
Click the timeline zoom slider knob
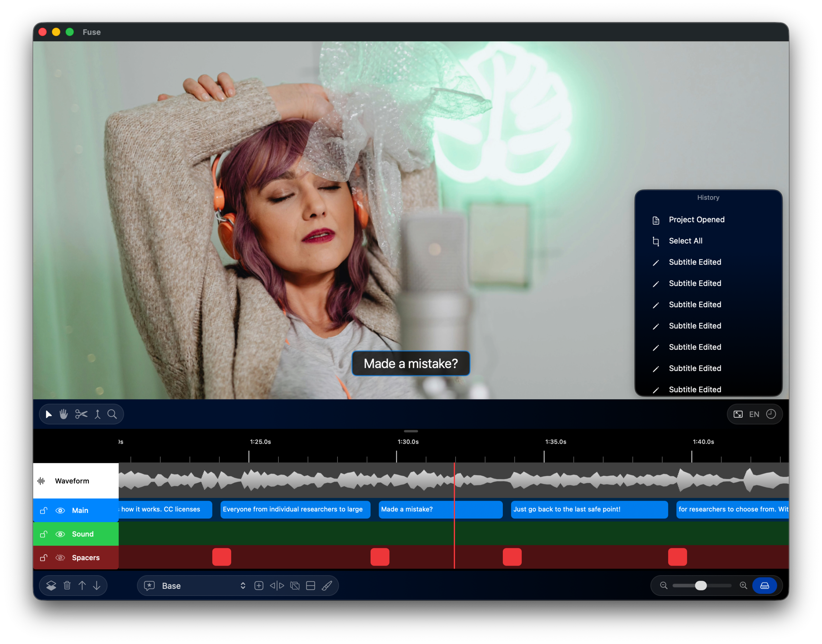701,586
